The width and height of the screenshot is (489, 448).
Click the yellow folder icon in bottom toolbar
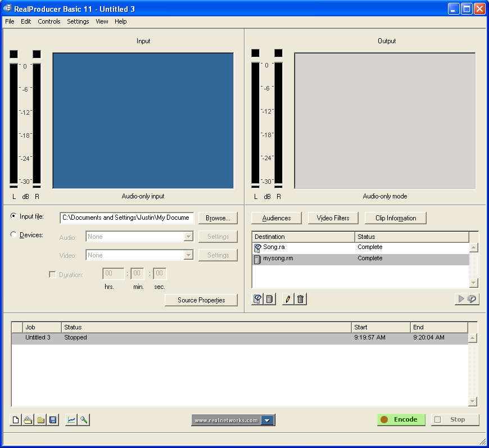pyautogui.click(x=40, y=420)
